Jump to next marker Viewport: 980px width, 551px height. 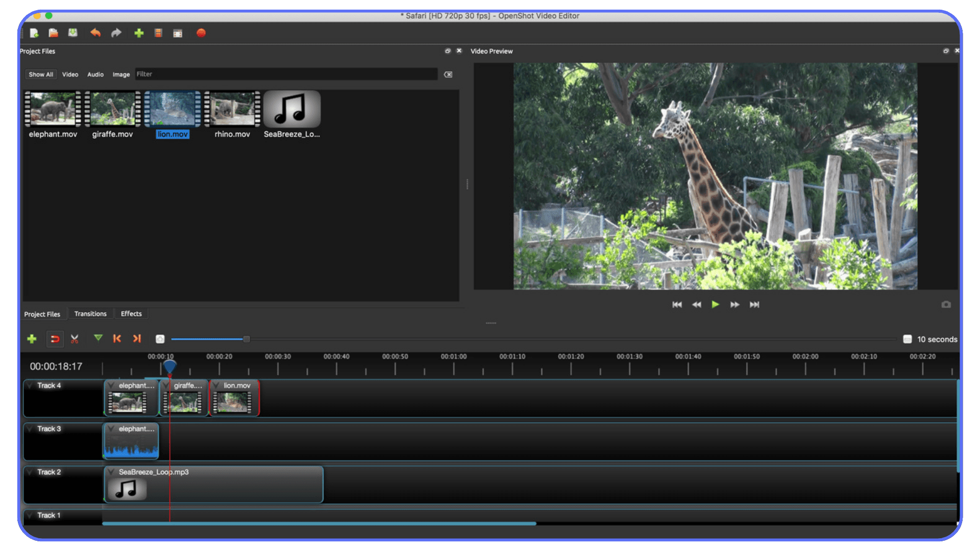(137, 338)
